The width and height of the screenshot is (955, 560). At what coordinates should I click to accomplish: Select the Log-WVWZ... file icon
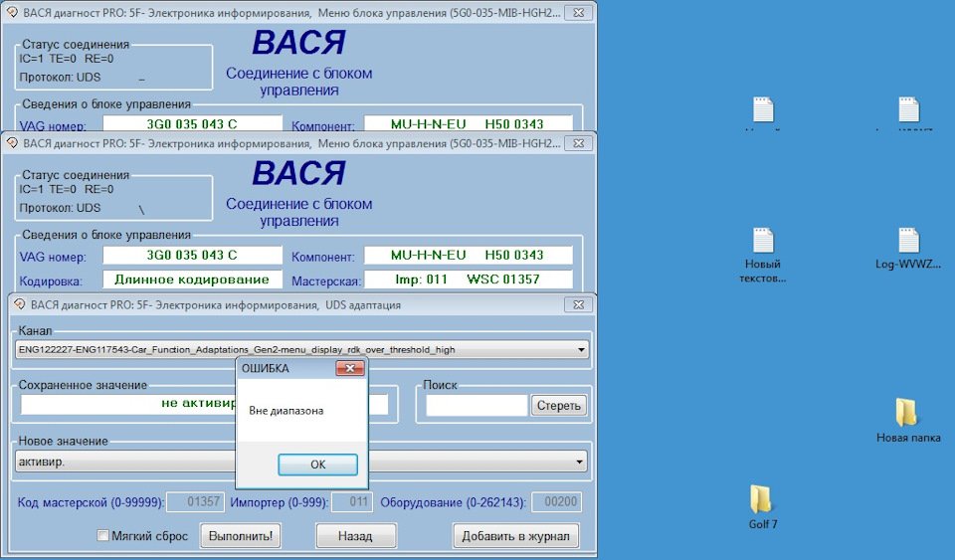(908, 241)
